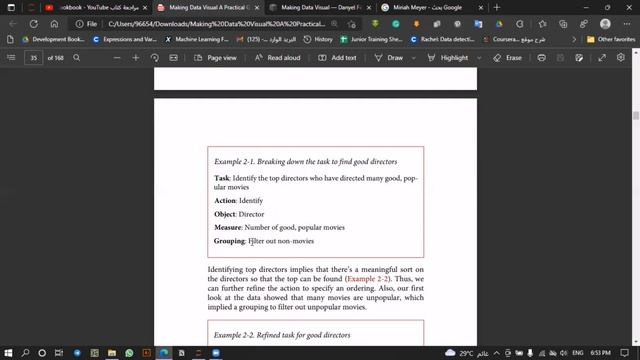This screenshot has height=360, width=640.
Task: Open a new browser tab
Action: pos(497,8)
